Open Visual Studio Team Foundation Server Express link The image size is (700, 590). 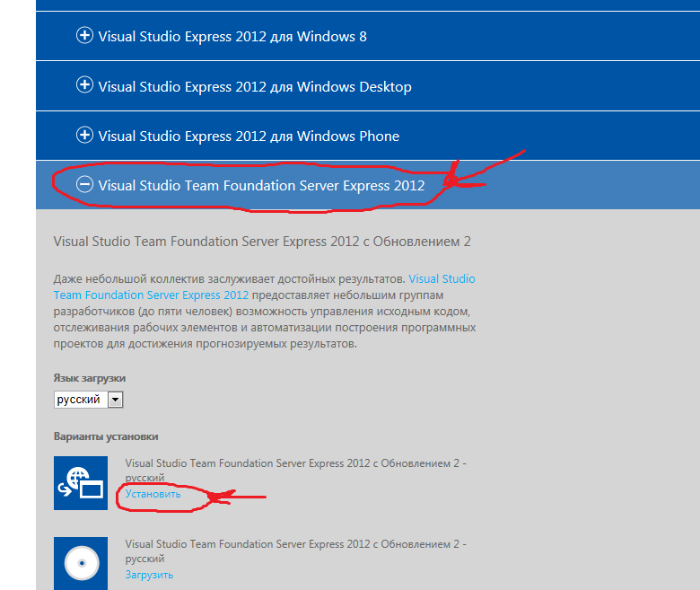264,286
